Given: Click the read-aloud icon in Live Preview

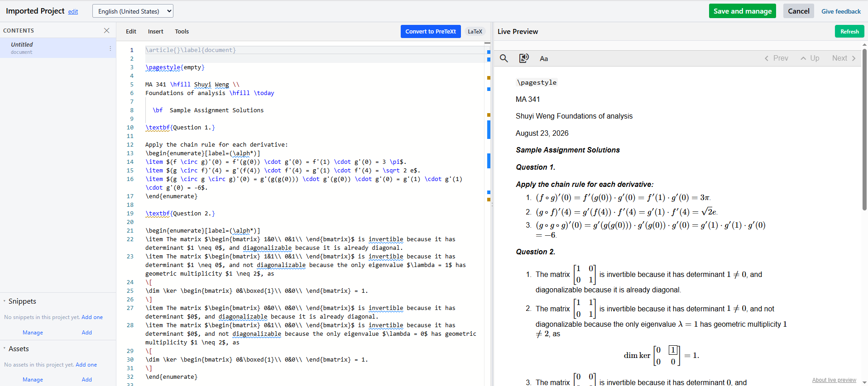Looking at the screenshot, I should tap(524, 58).
